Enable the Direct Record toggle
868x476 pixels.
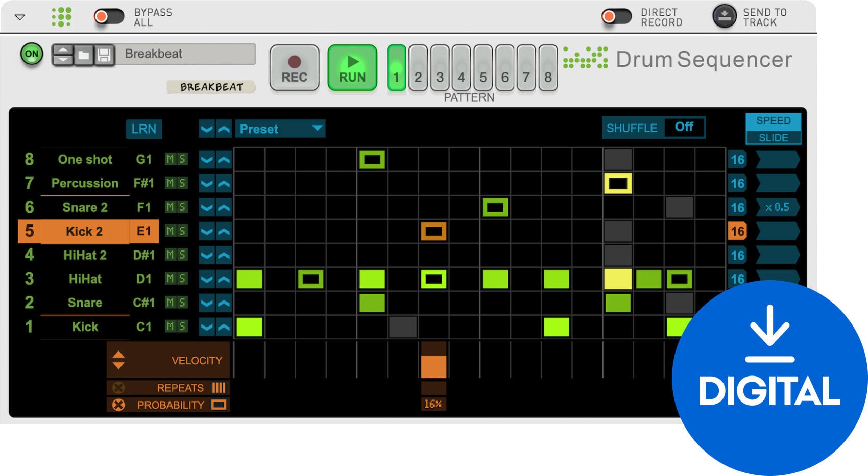coord(617,16)
